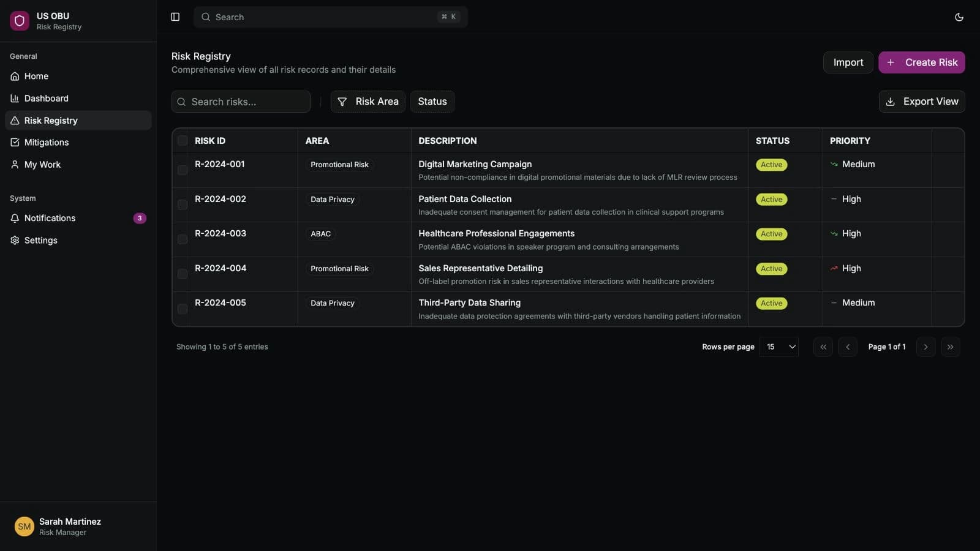Click the Export View button
The width and height of the screenshot is (980, 551).
coord(922,102)
